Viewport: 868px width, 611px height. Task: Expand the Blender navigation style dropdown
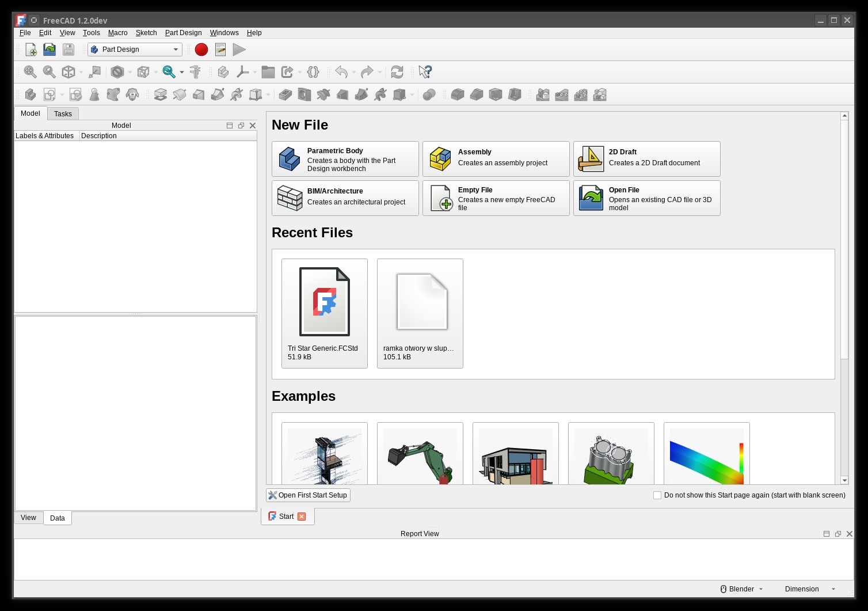[x=742, y=589]
